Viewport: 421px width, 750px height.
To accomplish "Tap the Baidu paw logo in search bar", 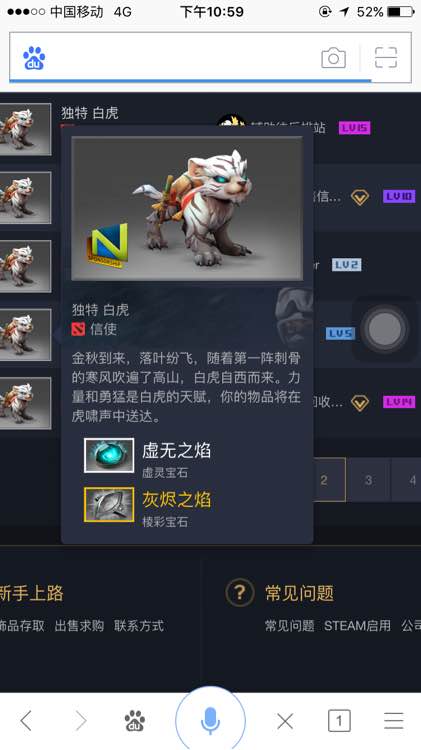I will coord(34,58).
